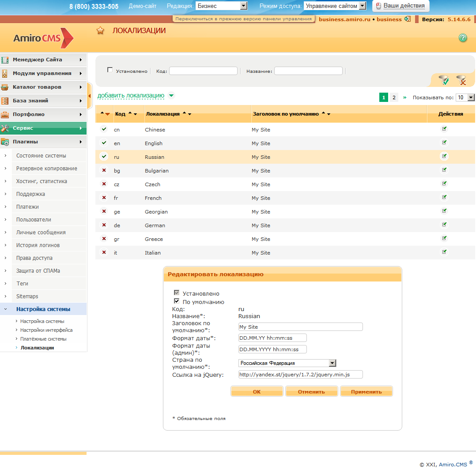Screen dimensions: 476x469
Task: Click the edit icon for Chinese localization
Action: tap(444, 129)
